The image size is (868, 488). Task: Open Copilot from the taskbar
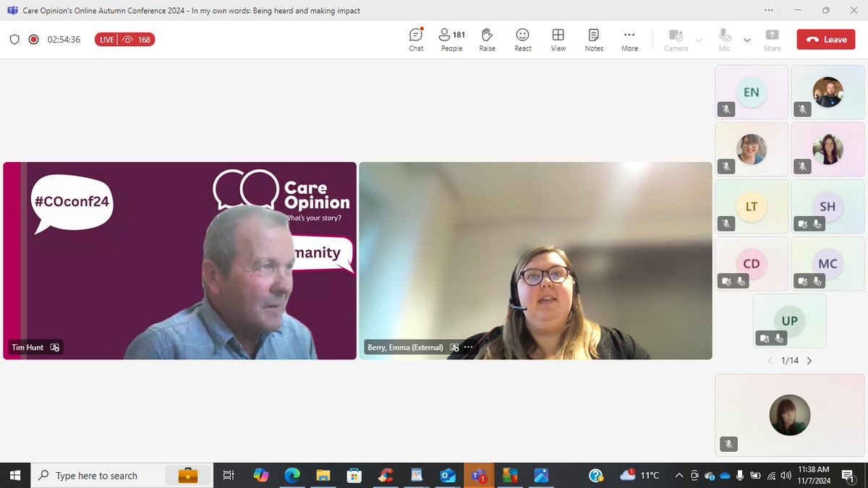(x=261, y=475)
